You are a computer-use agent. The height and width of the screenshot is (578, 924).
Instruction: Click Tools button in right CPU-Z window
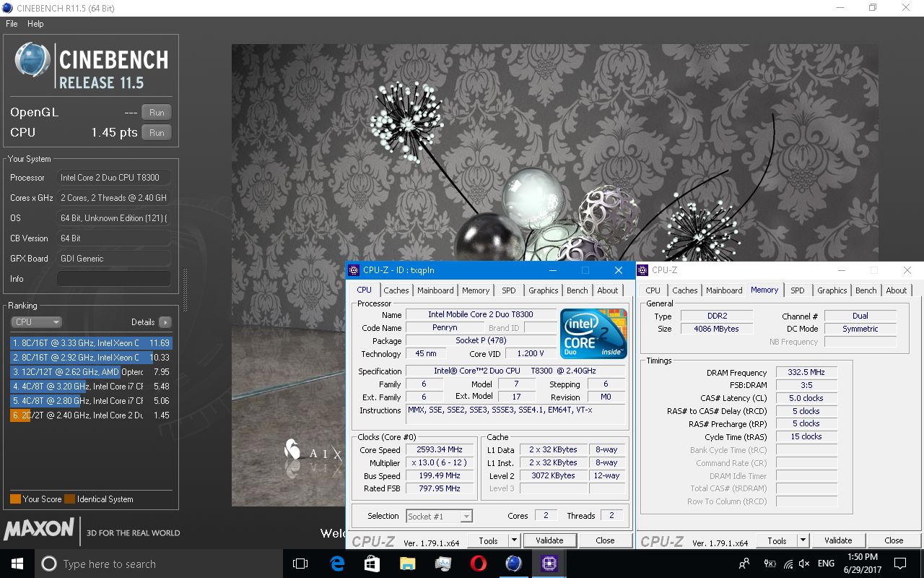[777, 540]
